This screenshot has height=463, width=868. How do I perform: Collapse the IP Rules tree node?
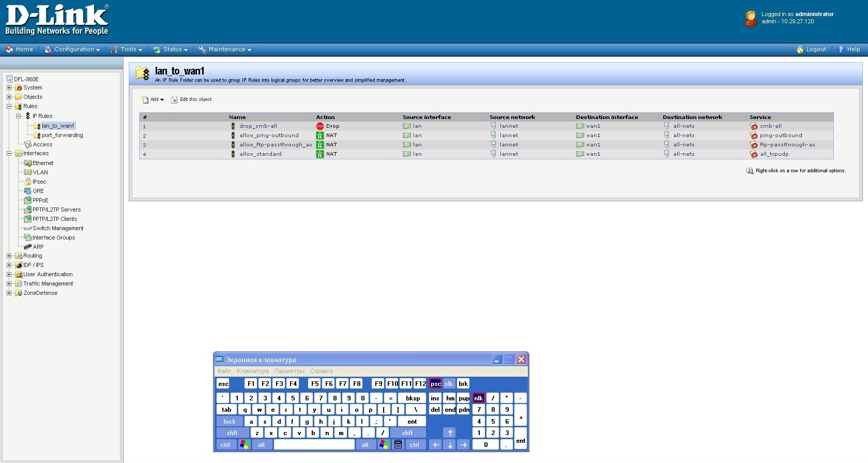coord(18,116)
